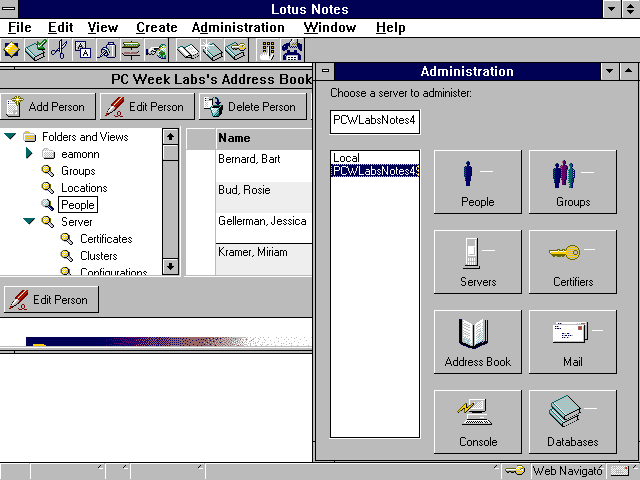Click Edit Person button in top action bar
This screenshot has height=480, width=640.
pos(147,107)
